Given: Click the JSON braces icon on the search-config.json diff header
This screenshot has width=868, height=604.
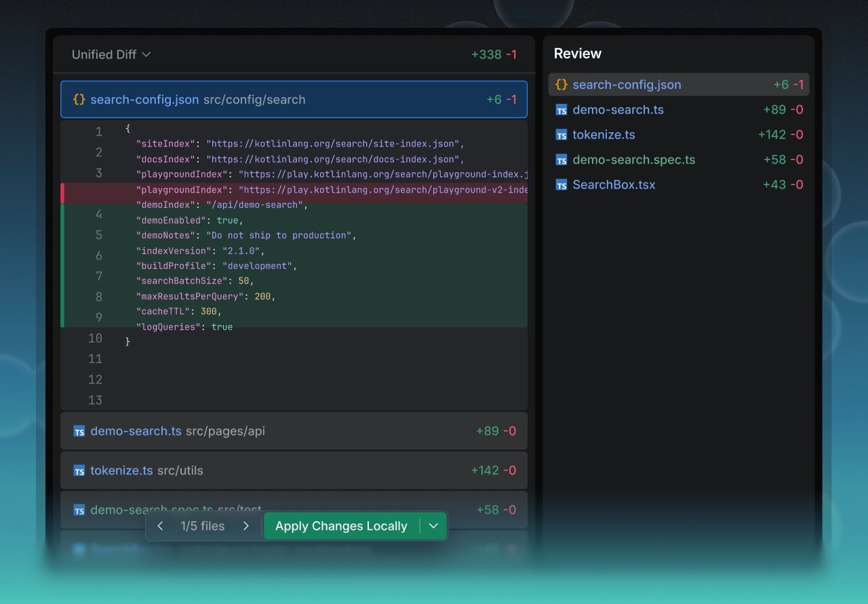Looking at the screenshot, I should coord(79,99).
